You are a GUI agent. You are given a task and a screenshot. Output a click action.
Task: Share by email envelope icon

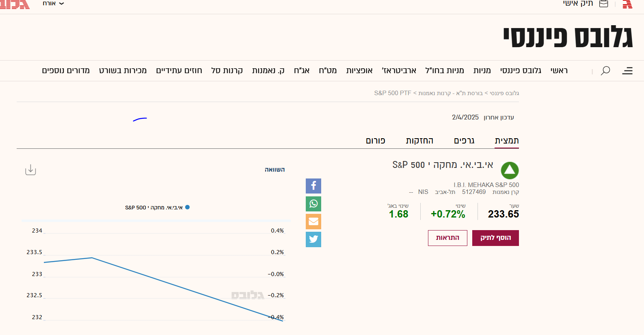click(313, 222)
